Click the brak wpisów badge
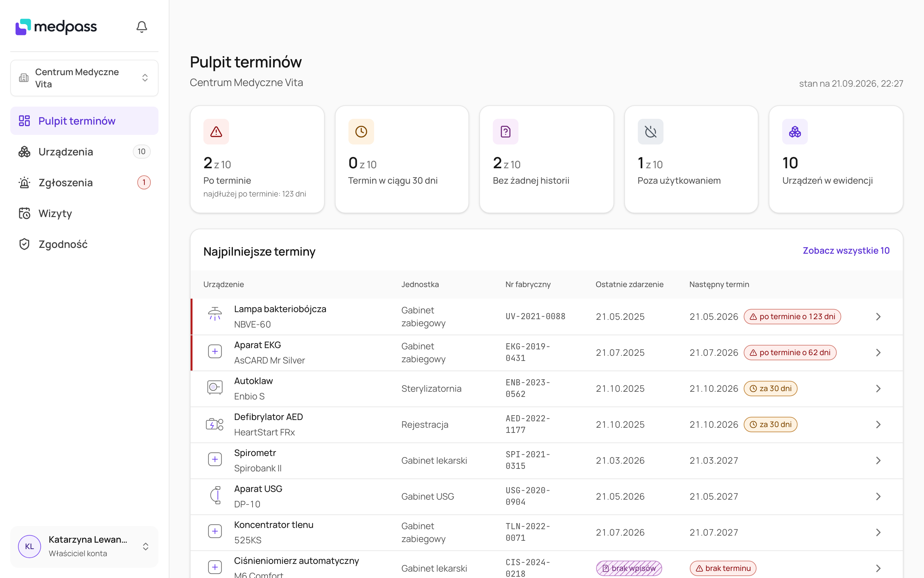Screen dimensions: 924x578 point(629,568)
